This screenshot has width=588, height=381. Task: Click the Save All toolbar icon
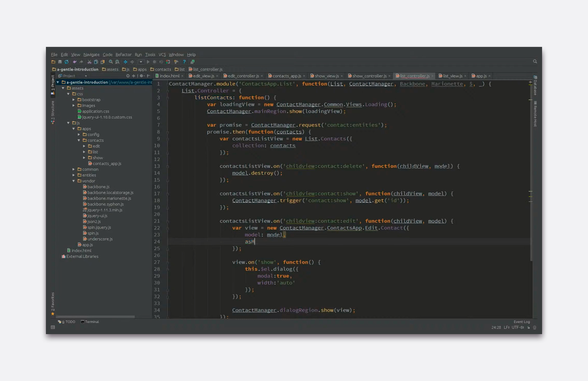[60, 62]
